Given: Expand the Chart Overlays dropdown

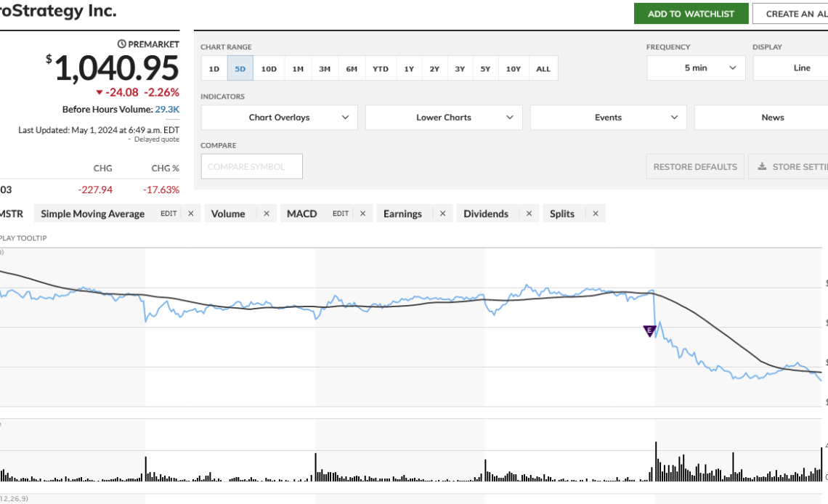Looking at the screenshot, I should click(280, 117).
